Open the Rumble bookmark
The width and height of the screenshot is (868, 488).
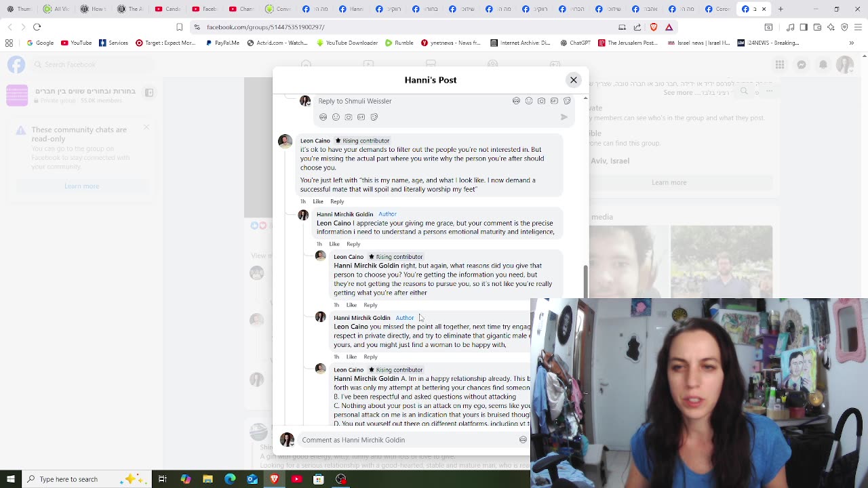(x=399, y=43)
